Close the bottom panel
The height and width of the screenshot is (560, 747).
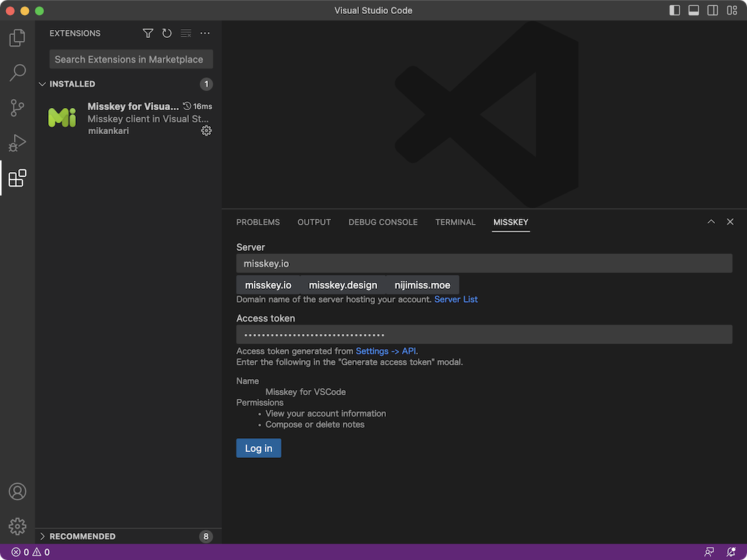click(x=729, y=222)
